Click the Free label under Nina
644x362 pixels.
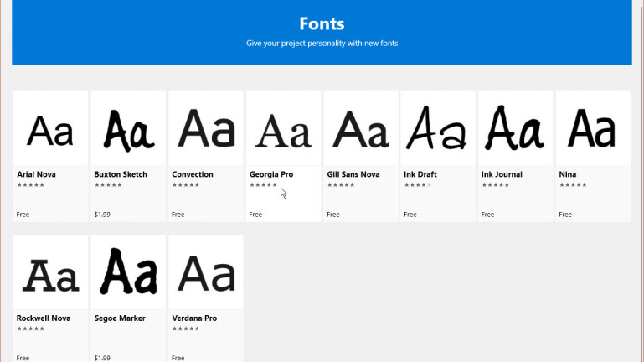pos(565,215)
